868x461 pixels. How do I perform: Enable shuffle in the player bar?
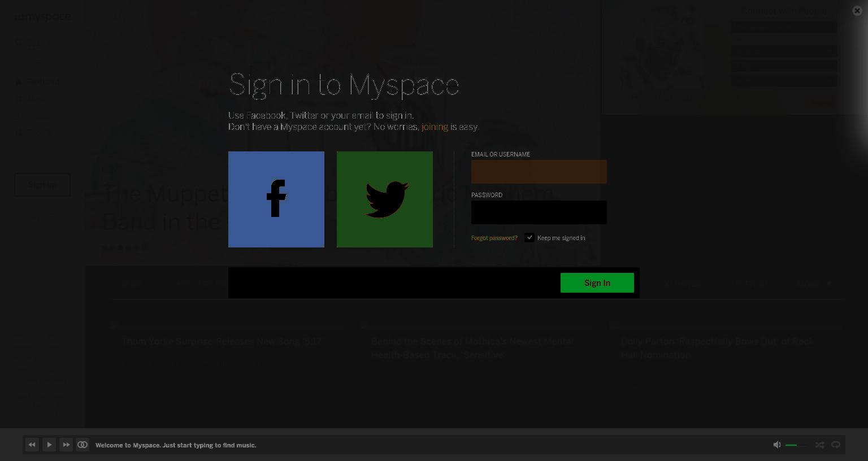click(x=819, y=445)
